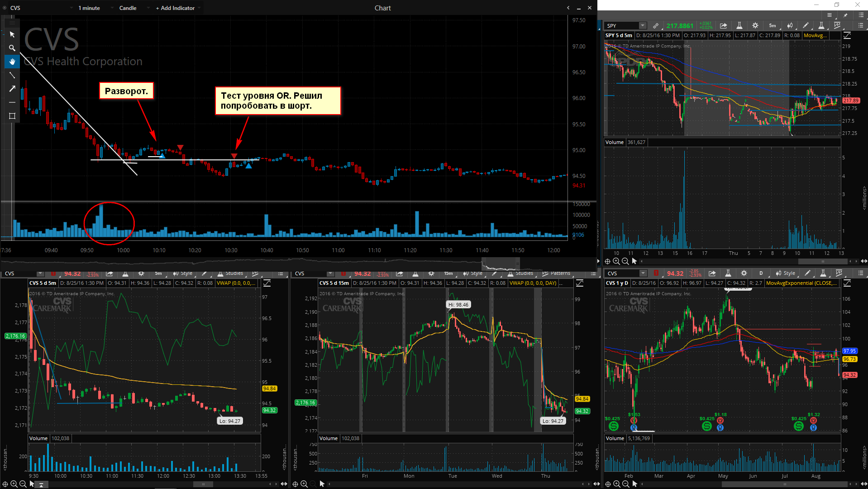Zoom out on the CVS daily chart
The image size is (868, 489).
tap(625, 484)
